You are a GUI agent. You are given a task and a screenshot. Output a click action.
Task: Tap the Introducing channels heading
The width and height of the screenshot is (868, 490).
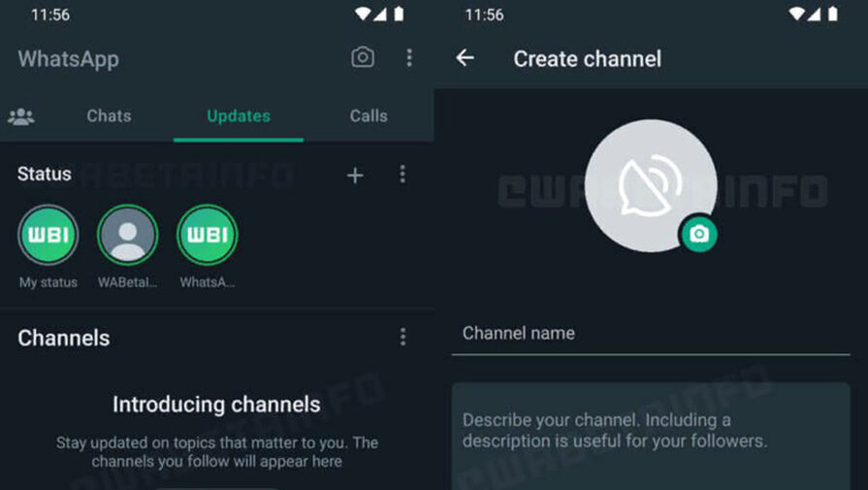(216, 405)
